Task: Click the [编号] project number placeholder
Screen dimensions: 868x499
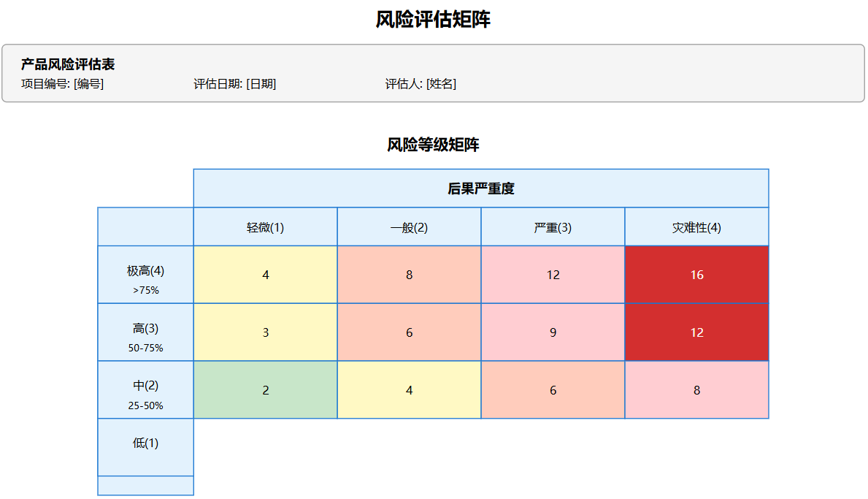Action: pos(86,84)
